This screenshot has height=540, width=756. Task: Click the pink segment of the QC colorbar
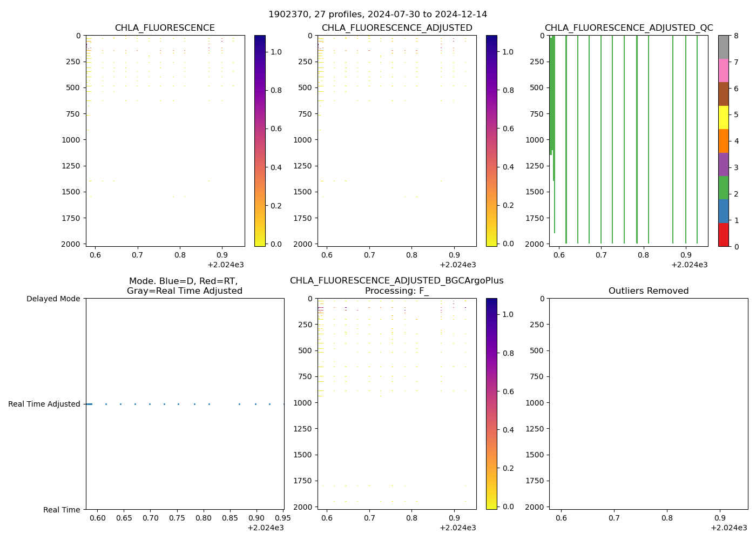coord(723,70)
